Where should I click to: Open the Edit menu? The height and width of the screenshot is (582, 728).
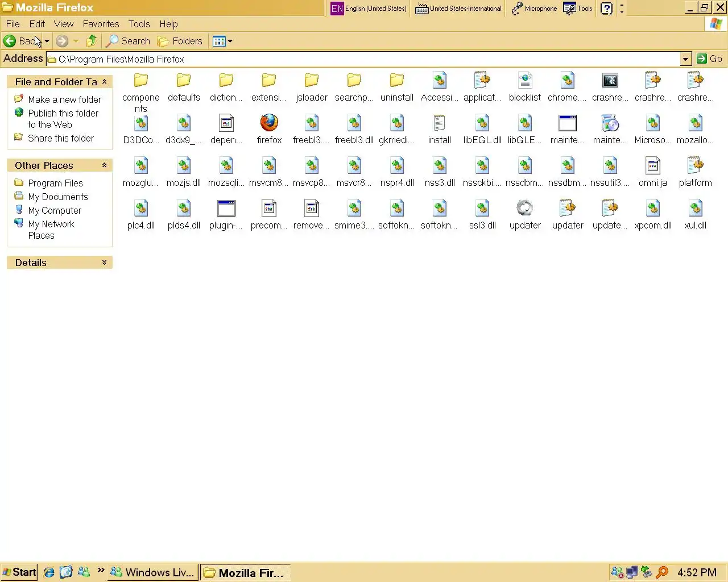pyautogui.click(x=37, y=24)
